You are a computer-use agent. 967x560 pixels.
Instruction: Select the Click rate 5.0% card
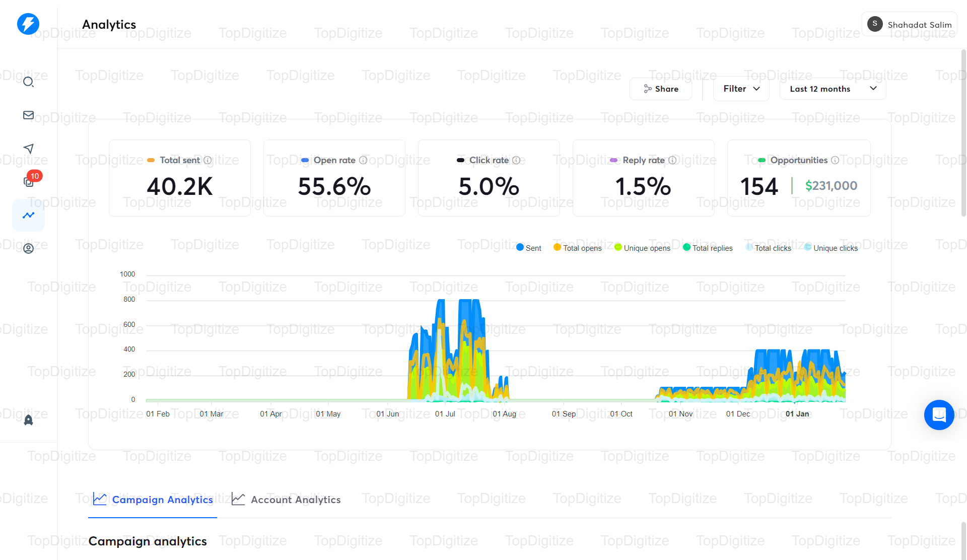pos(489,178)
